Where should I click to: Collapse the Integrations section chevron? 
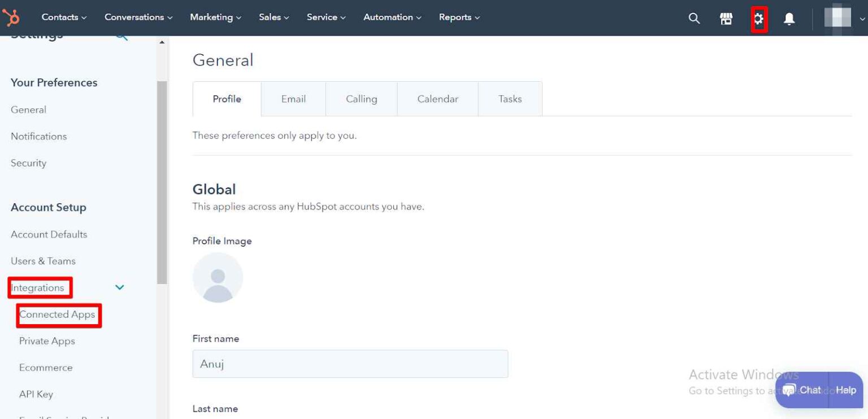[119, 287]
